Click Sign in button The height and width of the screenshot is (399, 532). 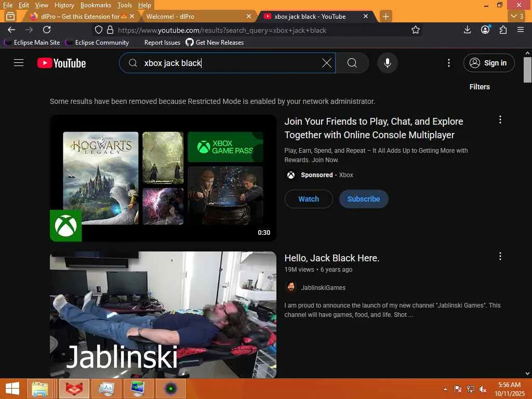pos(489,63)
